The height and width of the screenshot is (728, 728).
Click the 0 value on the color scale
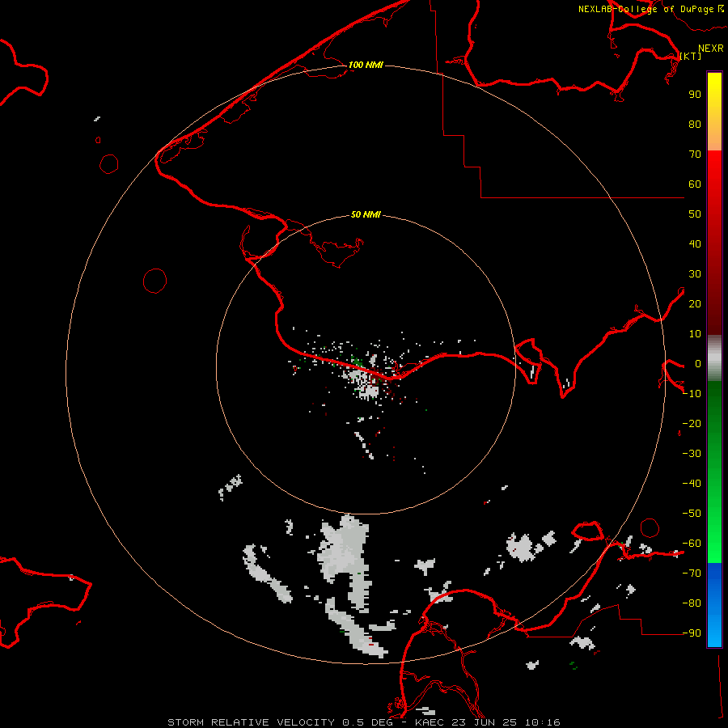(698, 363)
